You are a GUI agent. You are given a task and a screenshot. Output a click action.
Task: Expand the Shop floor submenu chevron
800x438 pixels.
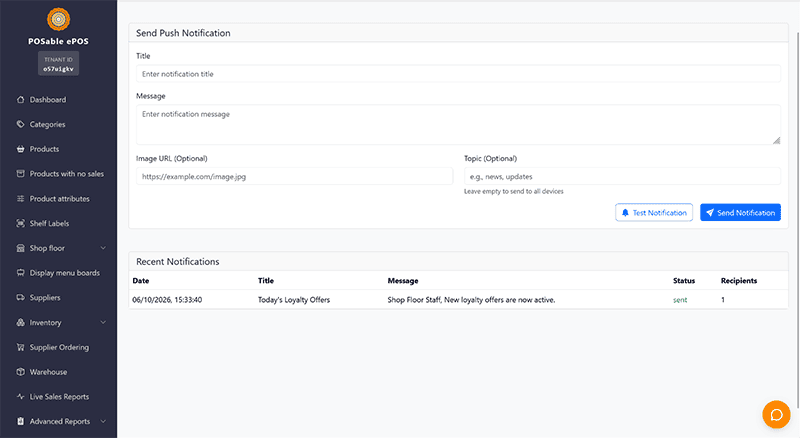tap(103, 248)
